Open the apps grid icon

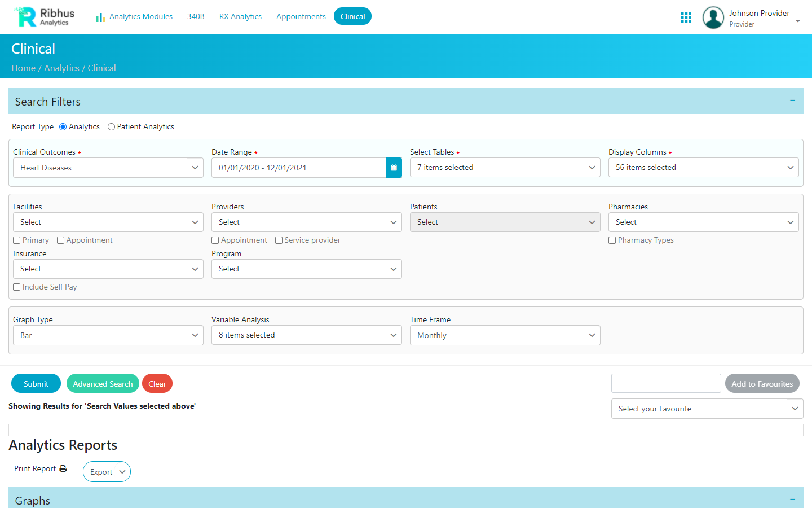click(686, 17)
